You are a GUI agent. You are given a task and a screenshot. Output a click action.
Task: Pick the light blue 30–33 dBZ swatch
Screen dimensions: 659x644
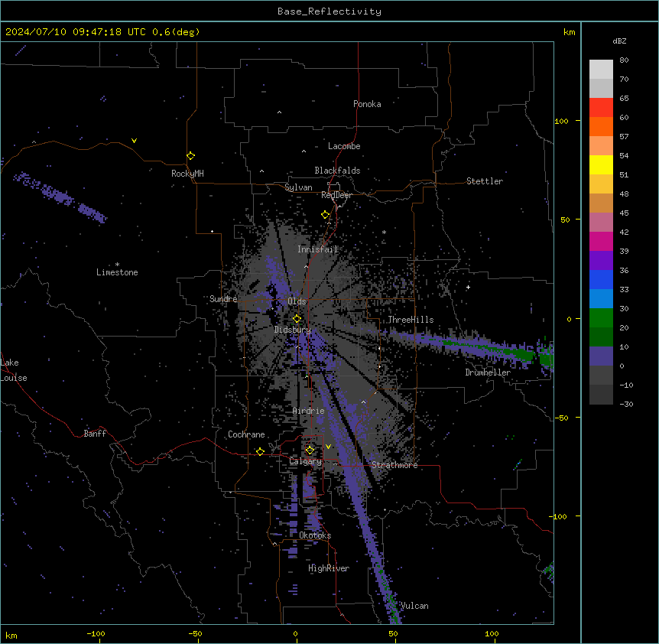(x=601, y=299)
